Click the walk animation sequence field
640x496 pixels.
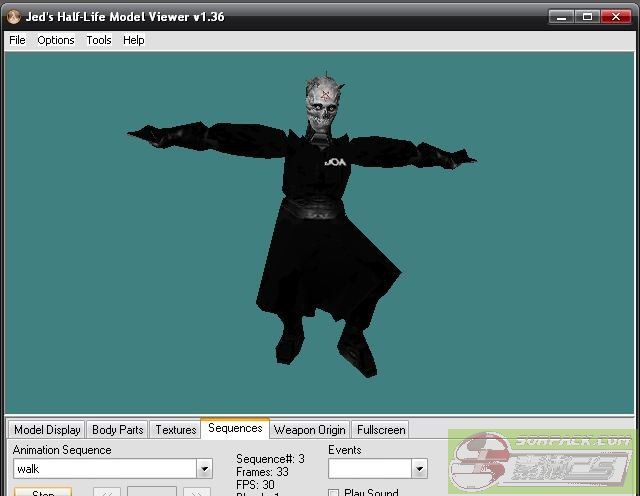tap(103, 469)
